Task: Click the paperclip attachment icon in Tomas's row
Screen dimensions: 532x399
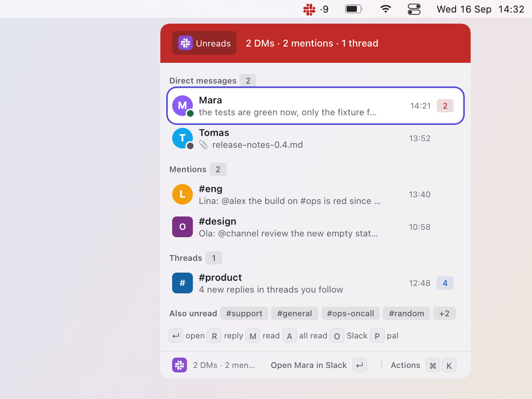Action: click(x=203, y=145)
